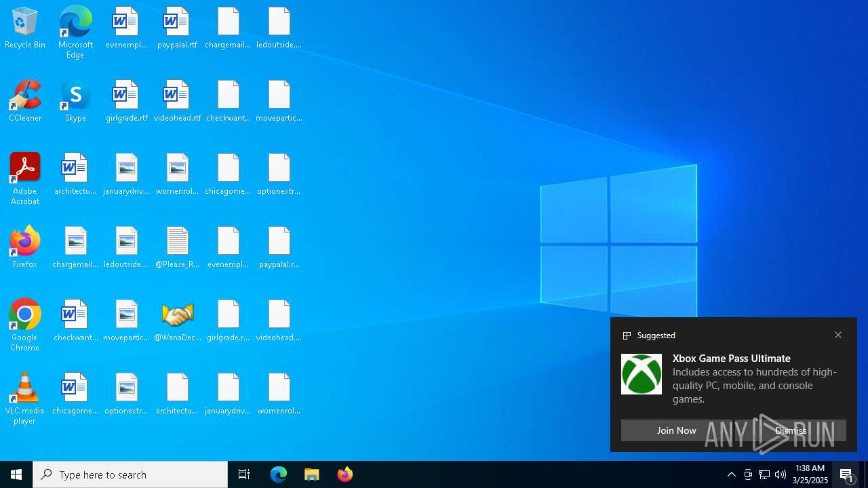Select the Skype desktop shortcut
This screenshot has height=488, width=868.
pyautogui.click(x=75, y=102)
